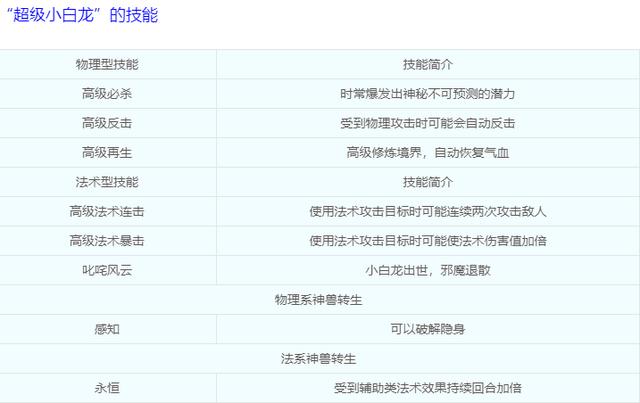Select the 高级反击 skill cell

pyautogui.click(x=107, y=123)
